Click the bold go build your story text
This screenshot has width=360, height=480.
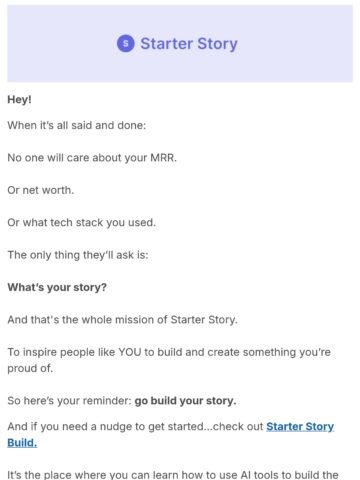click(x=185, y=400)
